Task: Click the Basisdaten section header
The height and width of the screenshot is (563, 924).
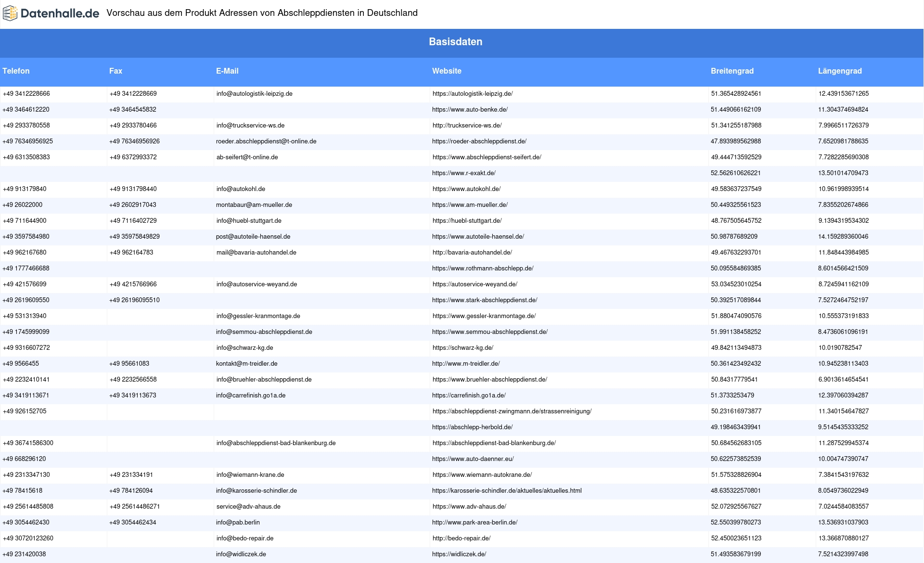Action: (x=455, y=42)
